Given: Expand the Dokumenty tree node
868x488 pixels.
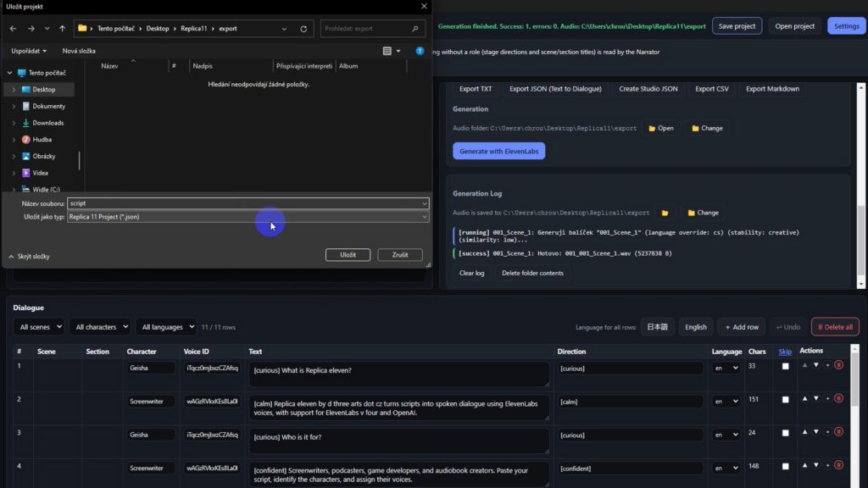Looking at the screenshot, I should [x=14, y=106].
